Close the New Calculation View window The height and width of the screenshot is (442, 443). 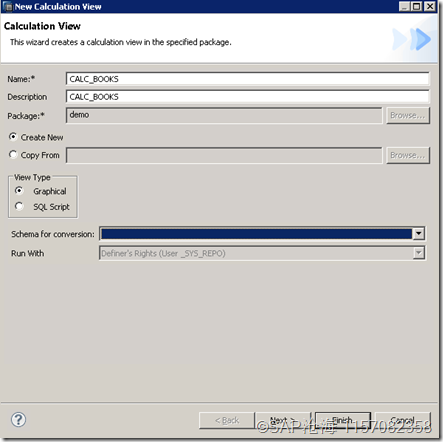tap(430, 6)
